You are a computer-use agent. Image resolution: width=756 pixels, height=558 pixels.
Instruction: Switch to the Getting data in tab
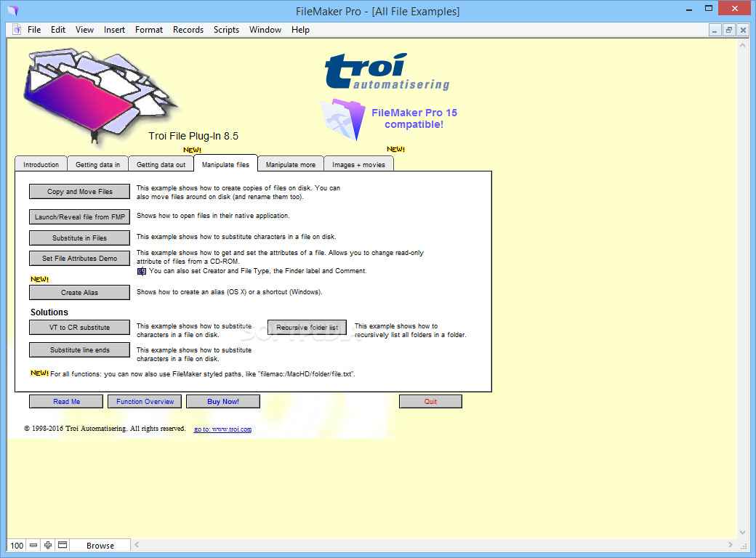[x=98, y=164]
